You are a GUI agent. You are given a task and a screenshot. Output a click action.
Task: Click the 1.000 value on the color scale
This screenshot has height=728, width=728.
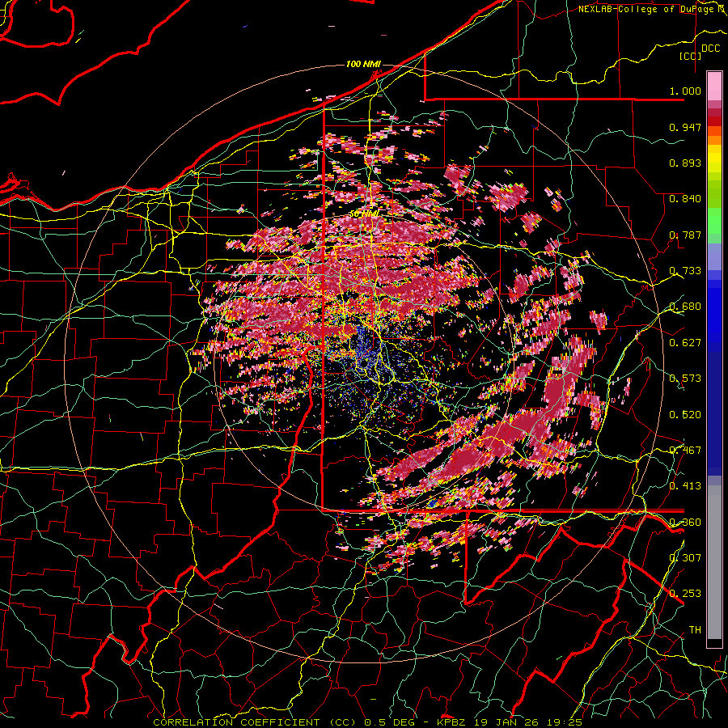point(685,91)
